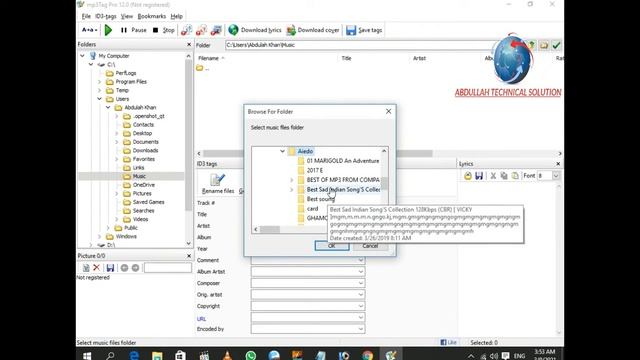Image resolution: width=640 pixels, height=360 pixels.
Task: Click the save picture floppy icon
Action: coord(110,268)
